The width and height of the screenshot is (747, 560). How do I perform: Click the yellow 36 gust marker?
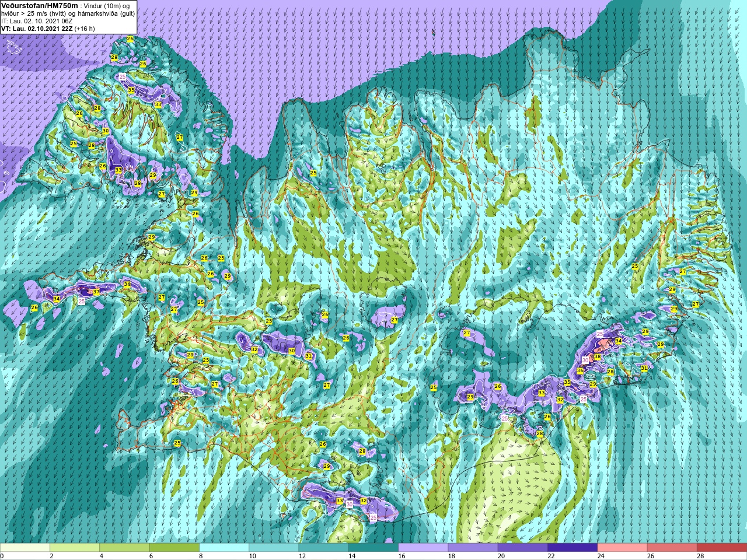point(580,370)
